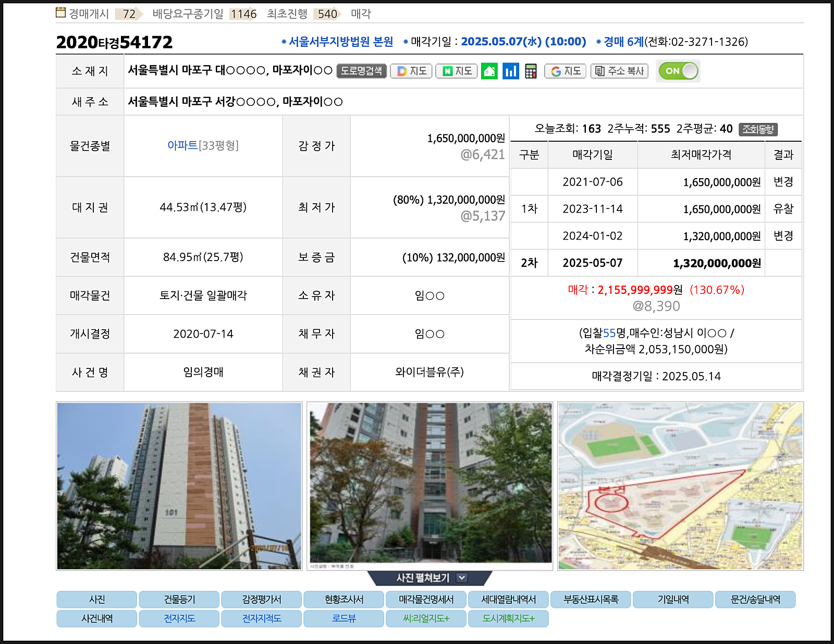The height and width of the screenshot is (644, 834).
Task: Open the blue bar chart icon
Action: click(511, 71)
